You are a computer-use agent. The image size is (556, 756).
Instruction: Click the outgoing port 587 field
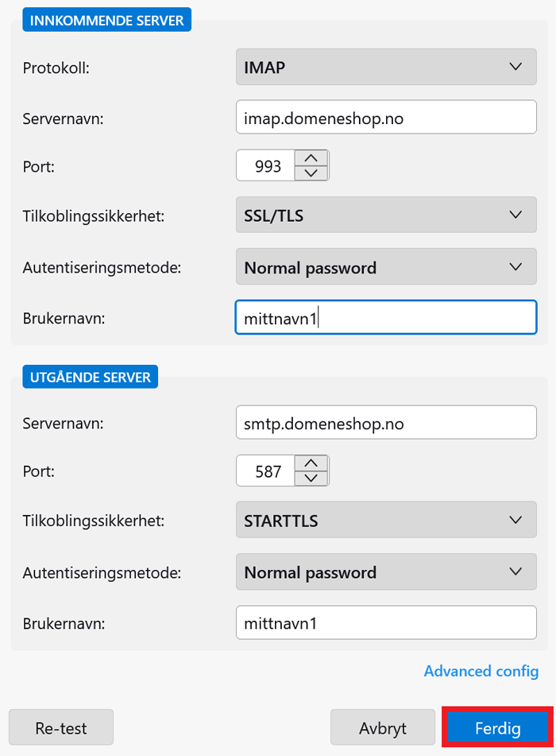click(265, 471)
